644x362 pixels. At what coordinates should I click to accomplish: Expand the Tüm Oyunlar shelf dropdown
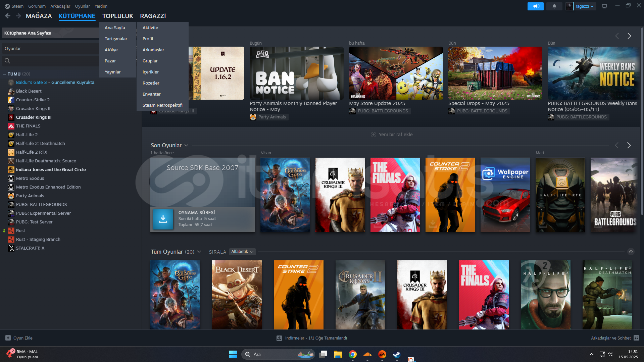point(199,252)
